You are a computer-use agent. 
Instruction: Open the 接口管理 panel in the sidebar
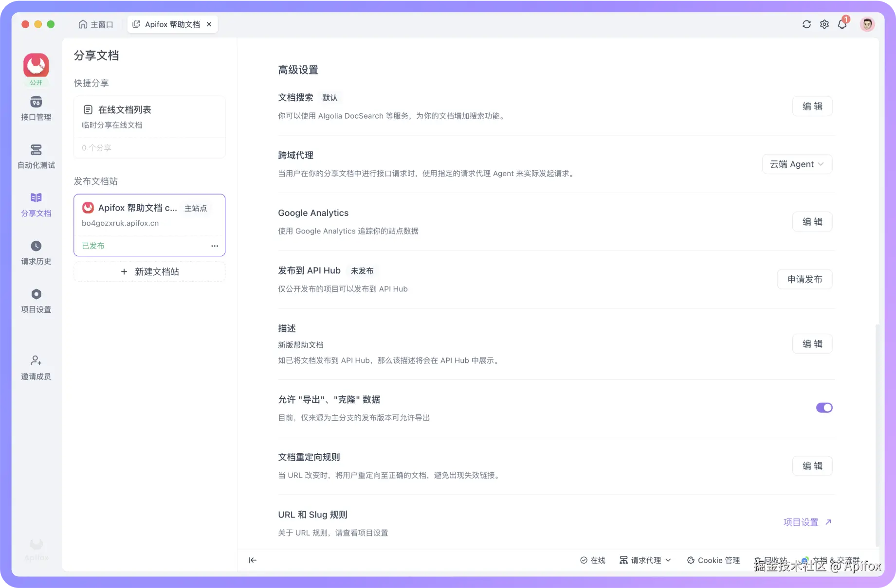click(x=36, y=108)
